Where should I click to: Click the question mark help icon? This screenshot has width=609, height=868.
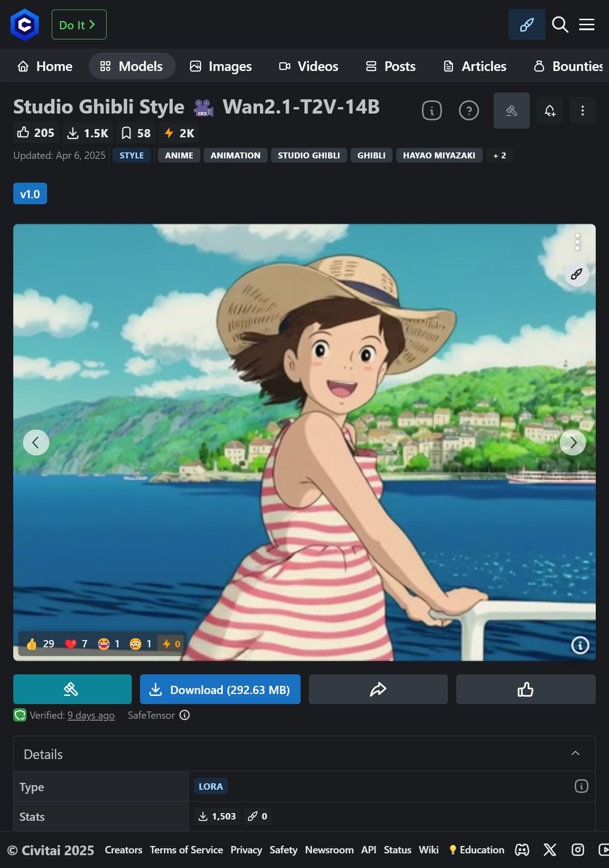pyautogui.click(x=469, y=111)
